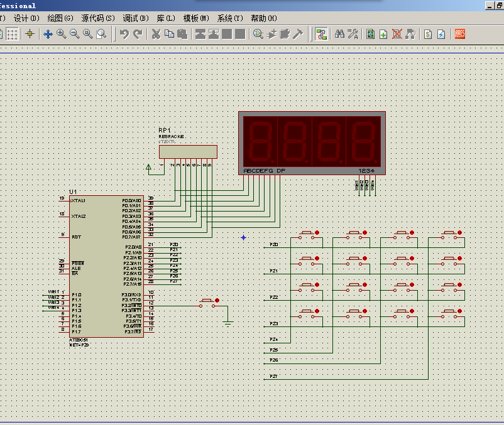Click the RST pin label on U1
The height and width of the screenshot is (425, 504).
coord(76,237)
